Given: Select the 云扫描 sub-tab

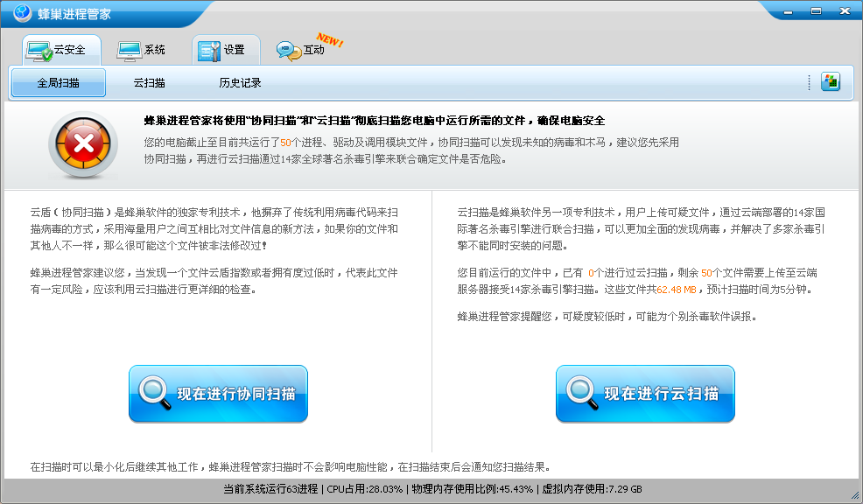Looking at the screenshot, I should click(x=149, y=83).
